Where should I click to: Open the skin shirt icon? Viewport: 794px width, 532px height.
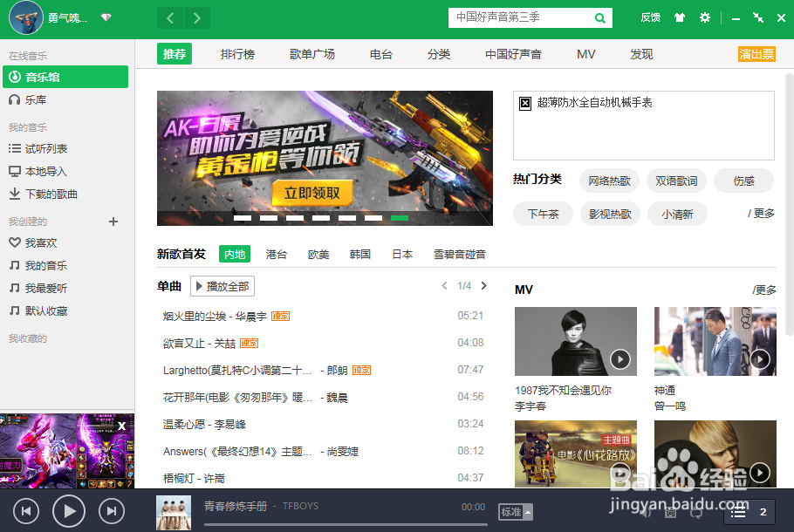click(x=680, y=17)
